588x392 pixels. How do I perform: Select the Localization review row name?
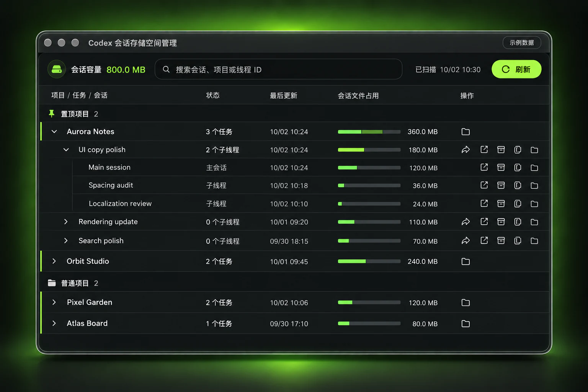(x=120, y=204)
